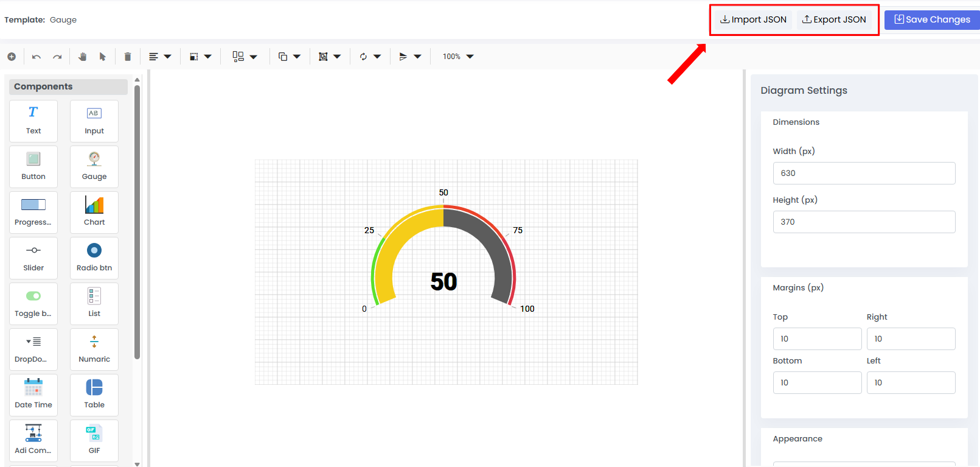Click the Width (px) input field
The image size is (980, 467).
tap(863, 173)
